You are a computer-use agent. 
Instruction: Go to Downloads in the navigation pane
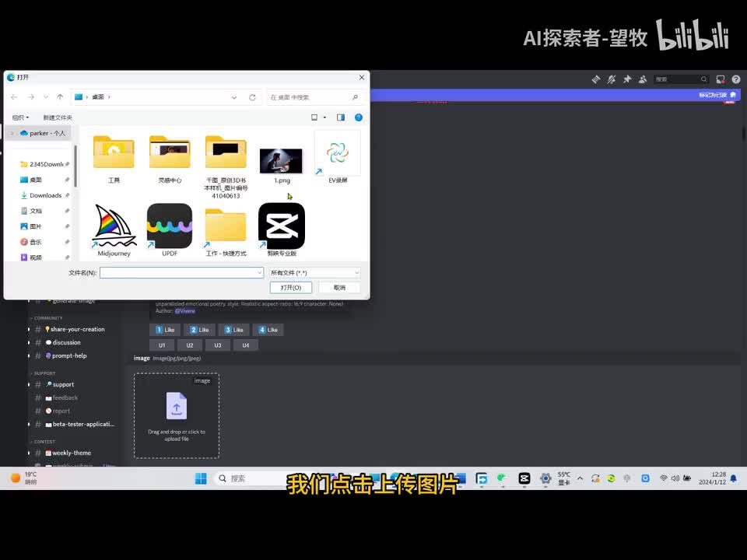click(x=45, y=195)
